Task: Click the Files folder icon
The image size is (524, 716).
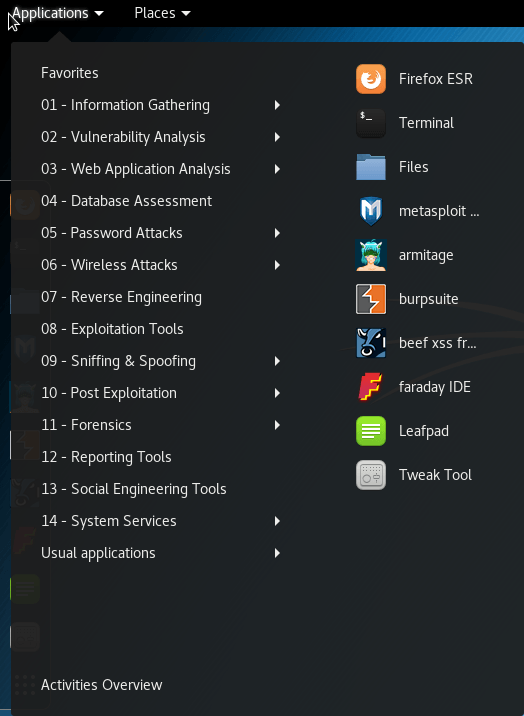Action: click(371, 167)
